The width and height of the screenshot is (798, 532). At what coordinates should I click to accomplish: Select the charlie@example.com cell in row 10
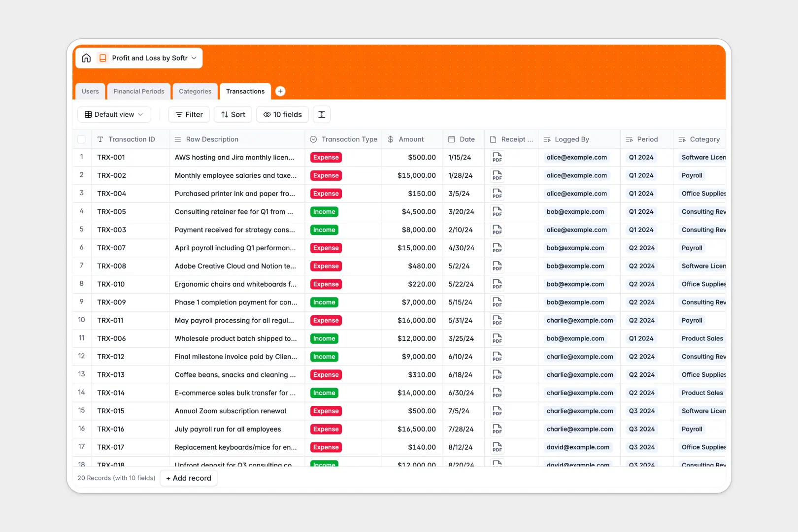pyautogui.click(x=579, y=320)
